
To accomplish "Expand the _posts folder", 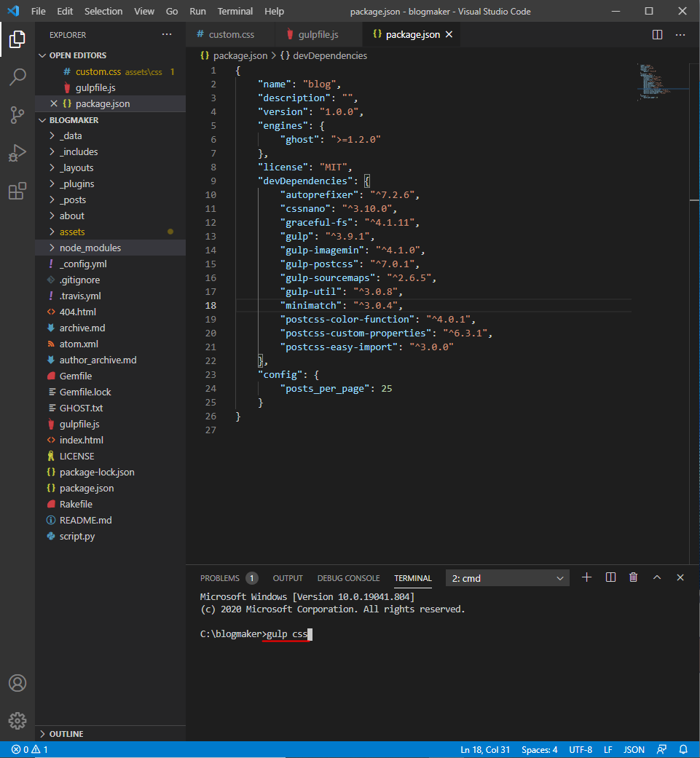I will (x=110, y=200).
